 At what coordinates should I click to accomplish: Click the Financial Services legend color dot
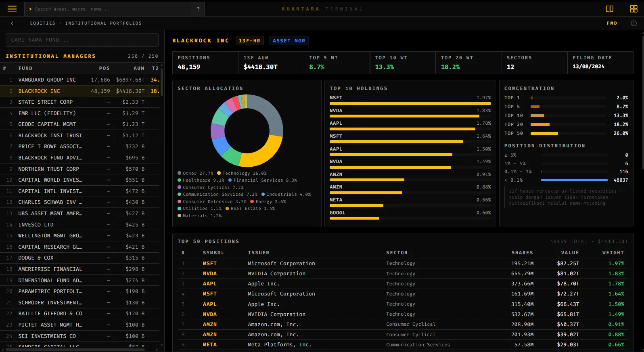230,180
